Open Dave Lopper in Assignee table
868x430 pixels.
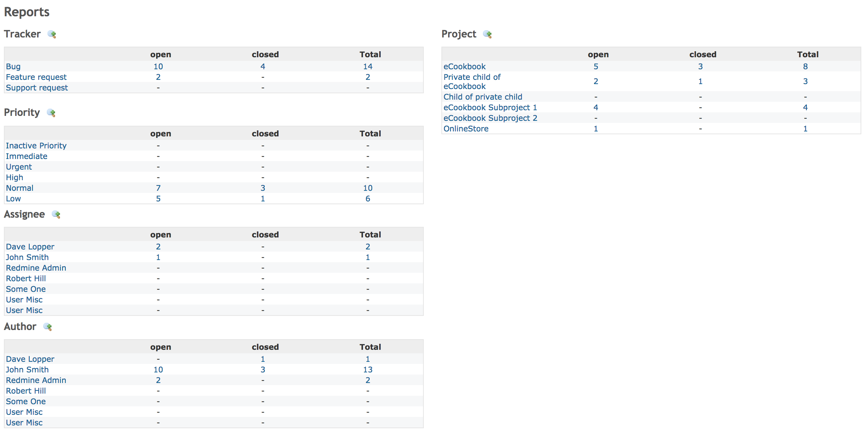[x=30, y=247]
